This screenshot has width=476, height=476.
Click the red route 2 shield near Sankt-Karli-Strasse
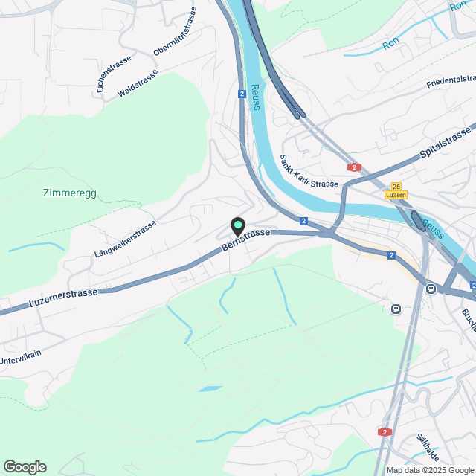point(354,167)
